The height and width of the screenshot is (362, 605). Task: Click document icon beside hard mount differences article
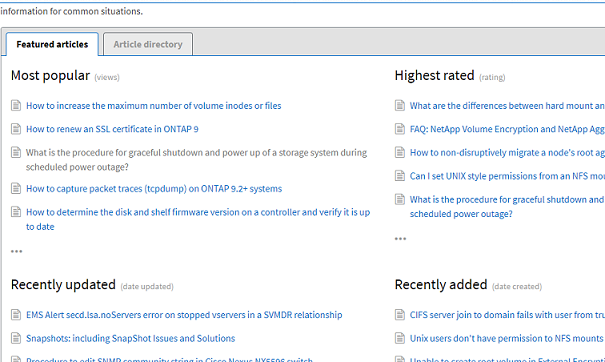tap(400, 105)
